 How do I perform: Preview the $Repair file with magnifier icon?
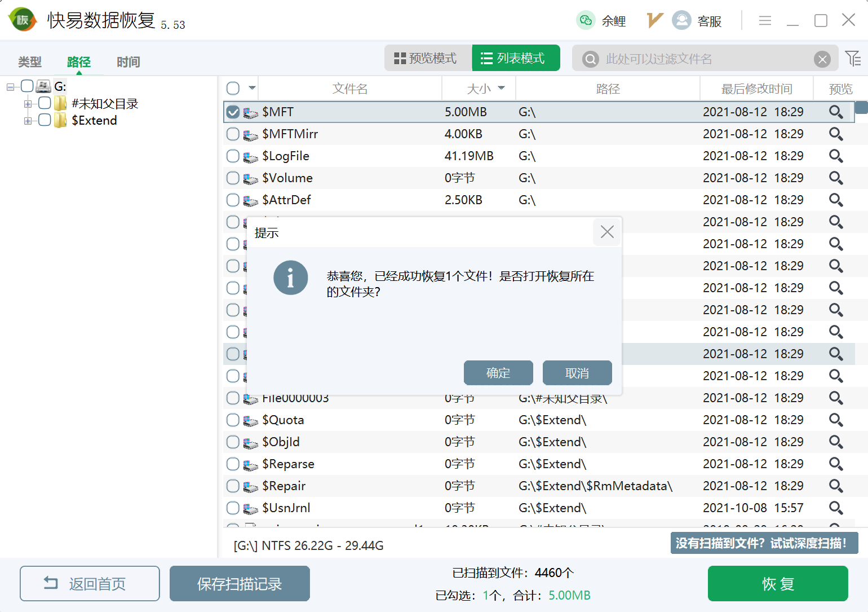click(x=836, y=486)
